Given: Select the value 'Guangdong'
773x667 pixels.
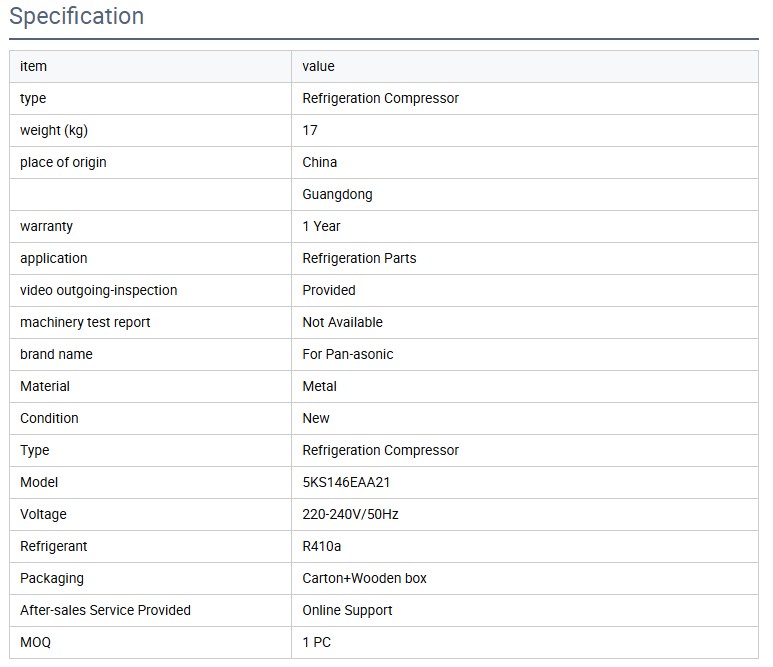Looking at the screenshot, I should tap(337, 194).
